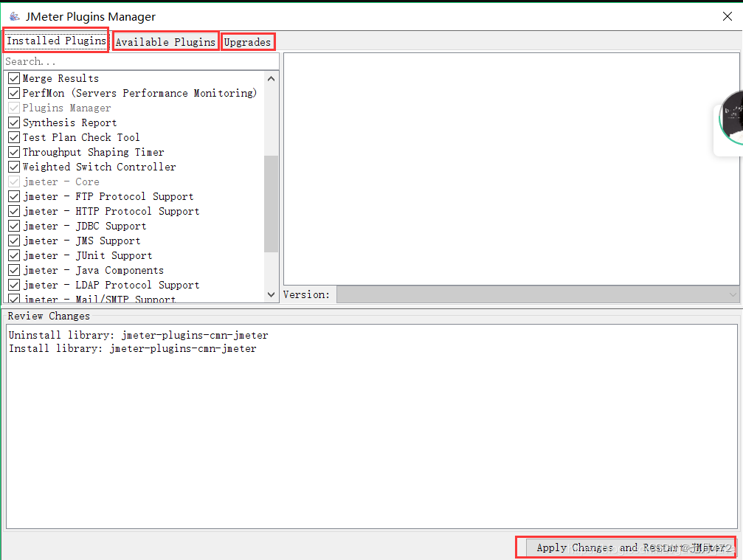Select PerfMon (Servers Performance Monitoring) entry
This screenshot has height=560, width=743.
point(139,93)
